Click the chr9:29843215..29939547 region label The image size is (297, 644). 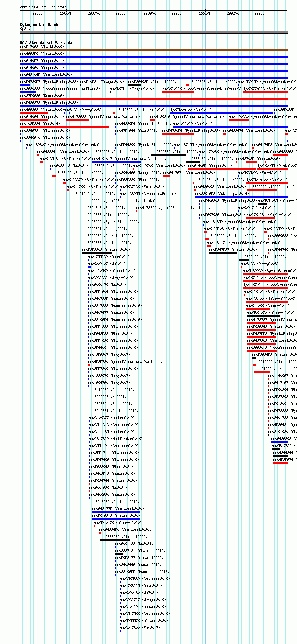43,7
